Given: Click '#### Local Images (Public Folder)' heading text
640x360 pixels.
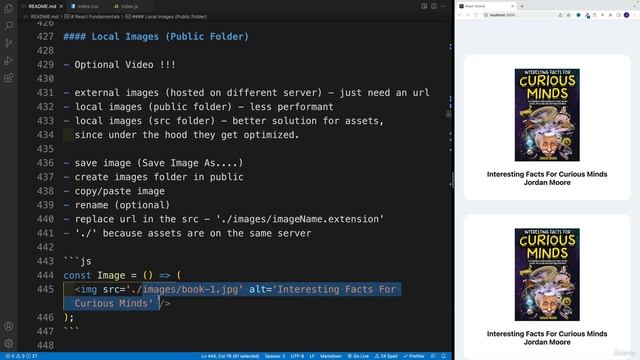Looking at the screenshot, I should pyautogui.click(x=156, y=37).
